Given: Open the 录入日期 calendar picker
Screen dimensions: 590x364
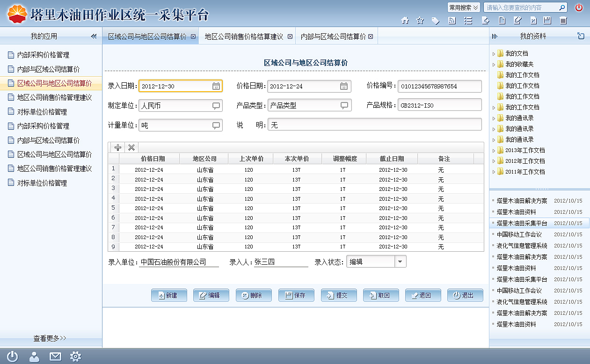Looking at the screenshot, I should (216, 86).
